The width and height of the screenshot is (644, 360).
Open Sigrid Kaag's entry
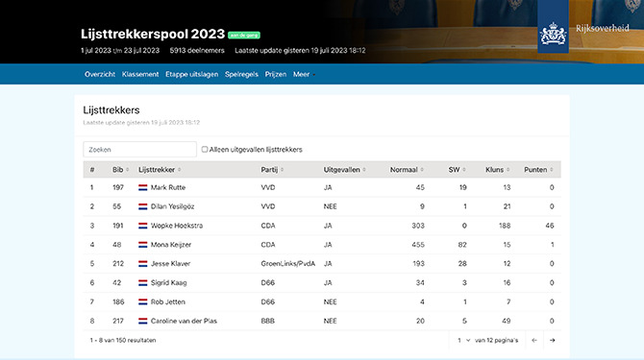point(168,283)
